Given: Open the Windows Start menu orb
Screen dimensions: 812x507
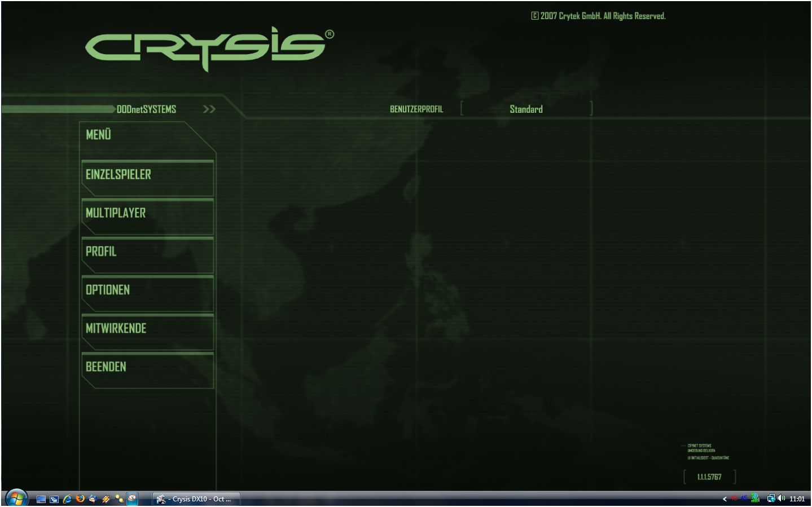Looking at the screenshot, I should pos(16,499).
